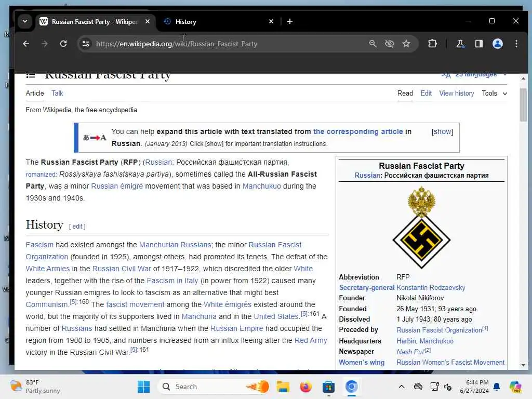
Task: Open the Nash Put' newspaper link
Action: pyautogui.click(x=410, y=352)
